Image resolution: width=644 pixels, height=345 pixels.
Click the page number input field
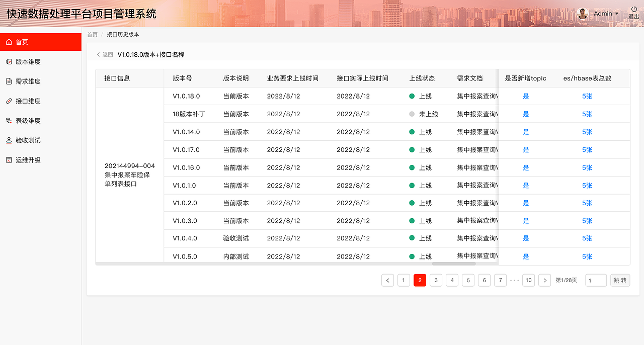(x=596, y=280)
